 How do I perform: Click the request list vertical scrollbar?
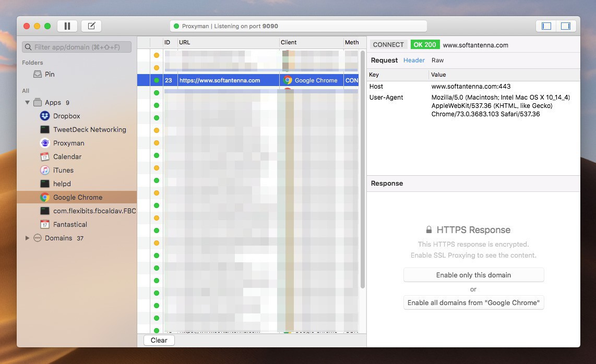click(x=362, y=169)
